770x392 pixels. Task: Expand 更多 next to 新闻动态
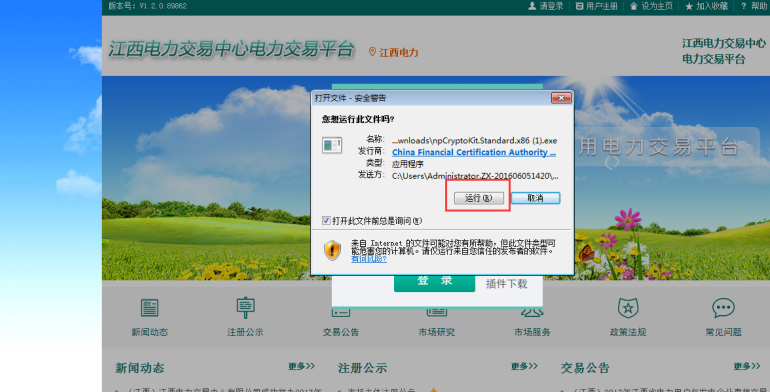(x=301, y=366)
